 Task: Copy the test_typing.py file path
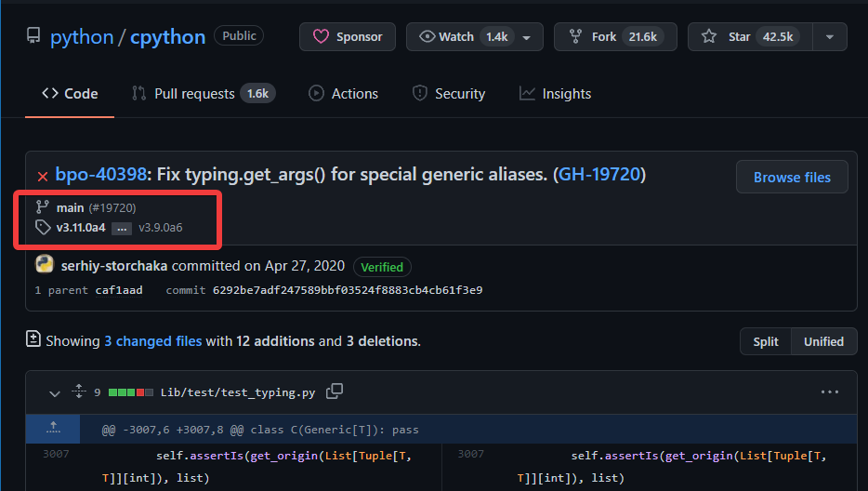(335, 391)
